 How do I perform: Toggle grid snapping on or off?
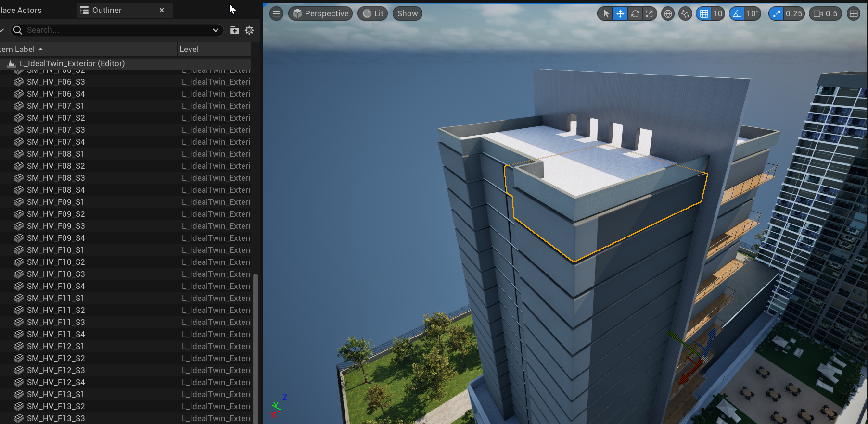click(x=704, y=13)
